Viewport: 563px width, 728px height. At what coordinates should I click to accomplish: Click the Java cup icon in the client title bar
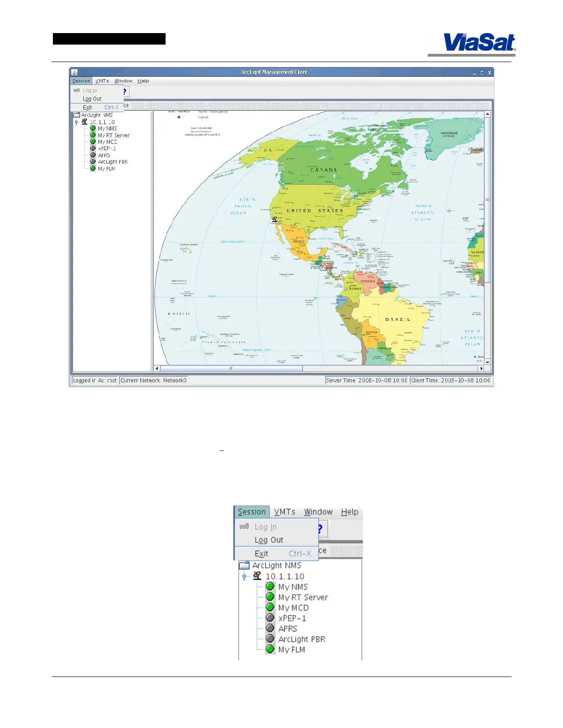pos(75,72)
